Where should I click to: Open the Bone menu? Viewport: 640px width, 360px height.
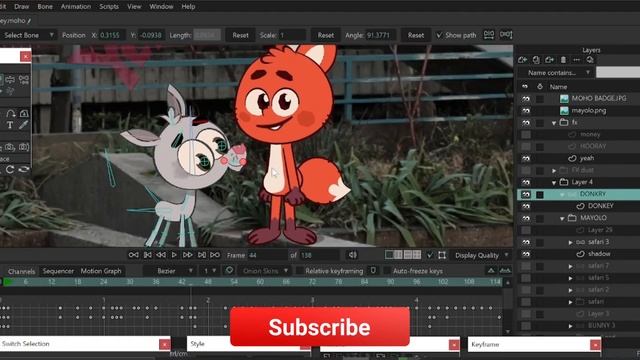45,7
